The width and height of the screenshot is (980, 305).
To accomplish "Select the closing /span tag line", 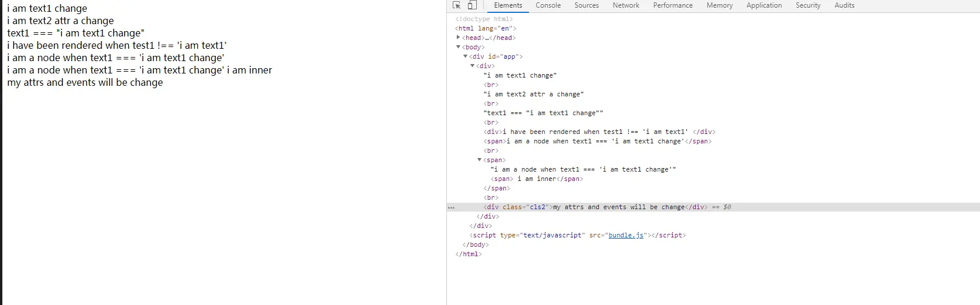I will tap(497, 188).
